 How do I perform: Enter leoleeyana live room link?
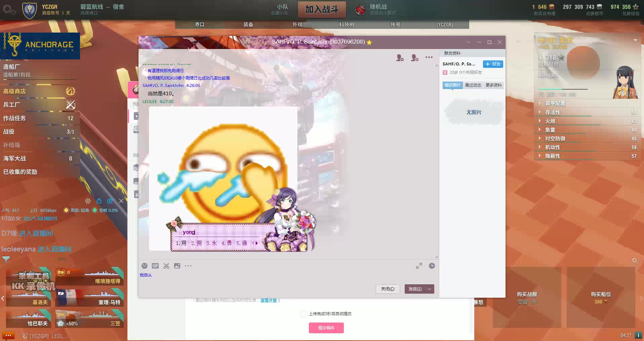pos(54,249)
